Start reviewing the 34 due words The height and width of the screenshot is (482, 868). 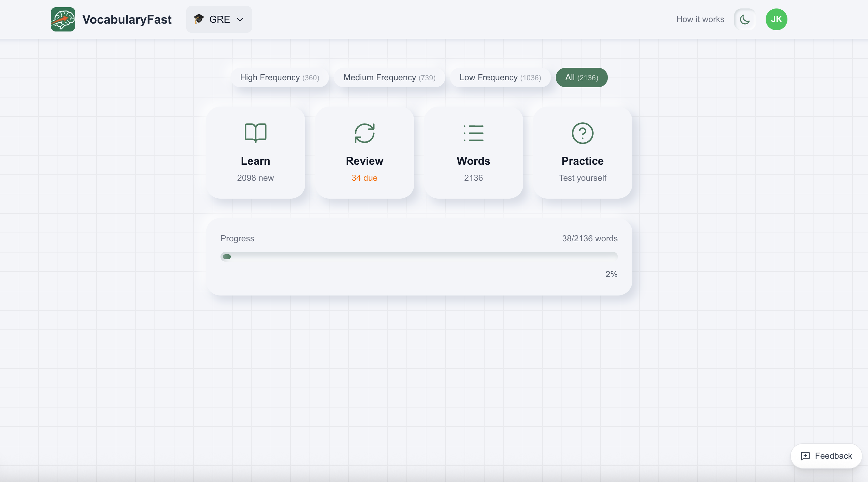pos(364,153)
